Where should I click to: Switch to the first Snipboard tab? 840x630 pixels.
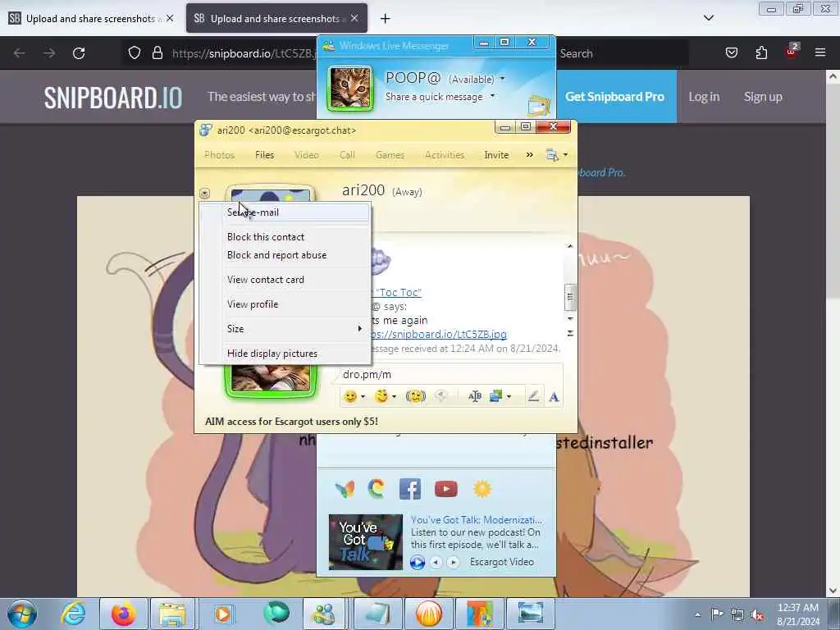90,19
